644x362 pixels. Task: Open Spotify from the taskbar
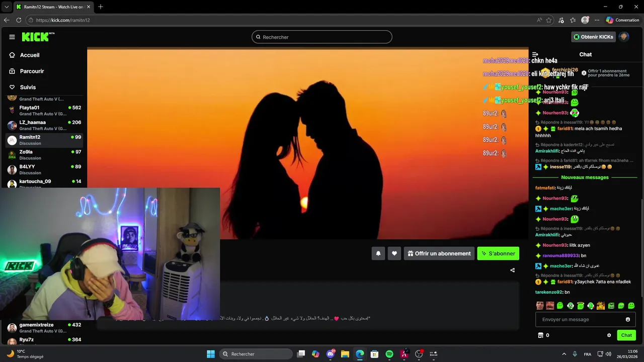pos(389,354)
